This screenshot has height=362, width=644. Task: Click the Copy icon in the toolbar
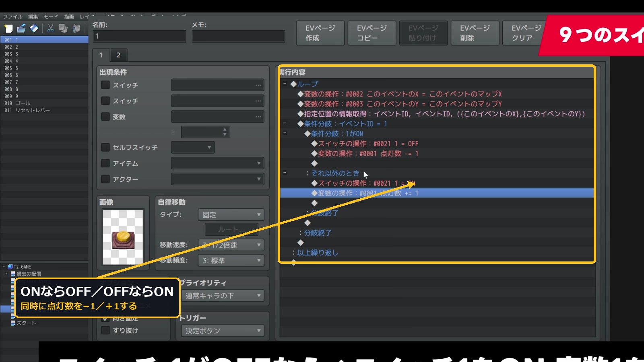63,28
